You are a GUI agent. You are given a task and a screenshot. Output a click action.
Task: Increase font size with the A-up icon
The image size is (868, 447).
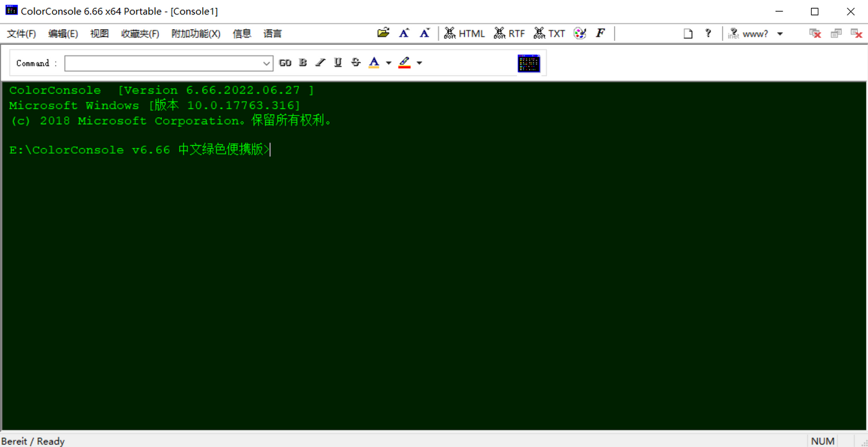click(x=404, y=33)
